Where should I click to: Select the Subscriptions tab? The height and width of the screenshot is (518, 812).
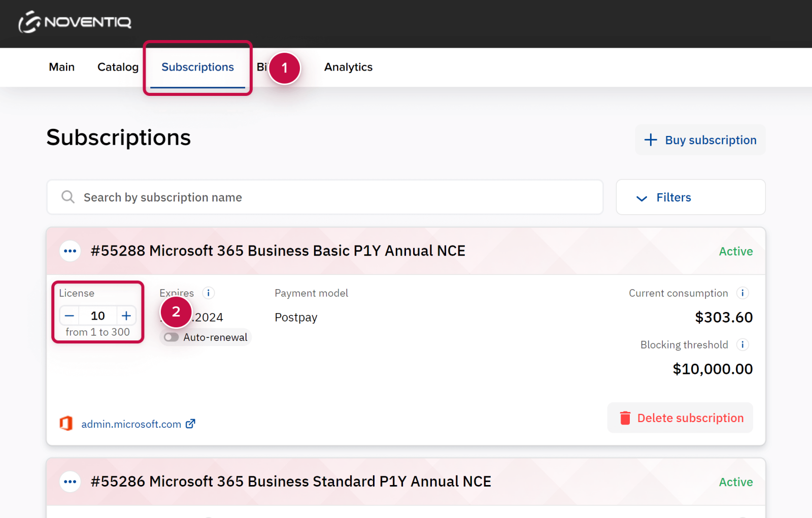coord(197,67)
